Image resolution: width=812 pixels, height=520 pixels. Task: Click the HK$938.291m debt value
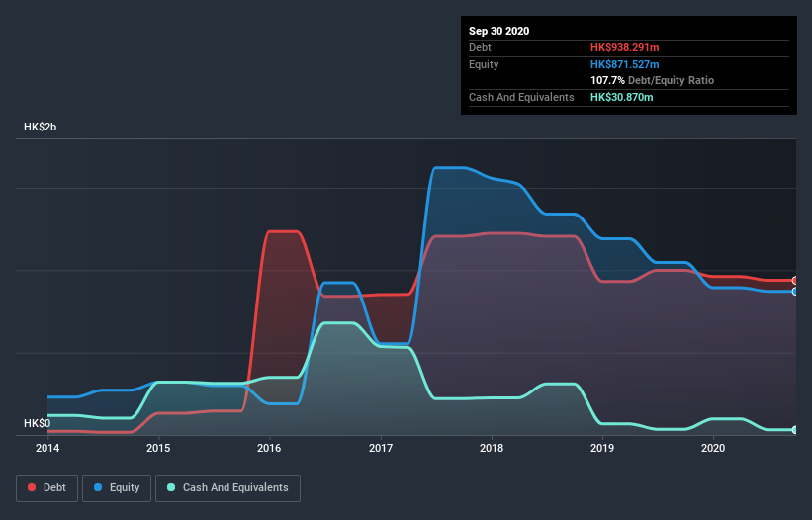(624, 47)
